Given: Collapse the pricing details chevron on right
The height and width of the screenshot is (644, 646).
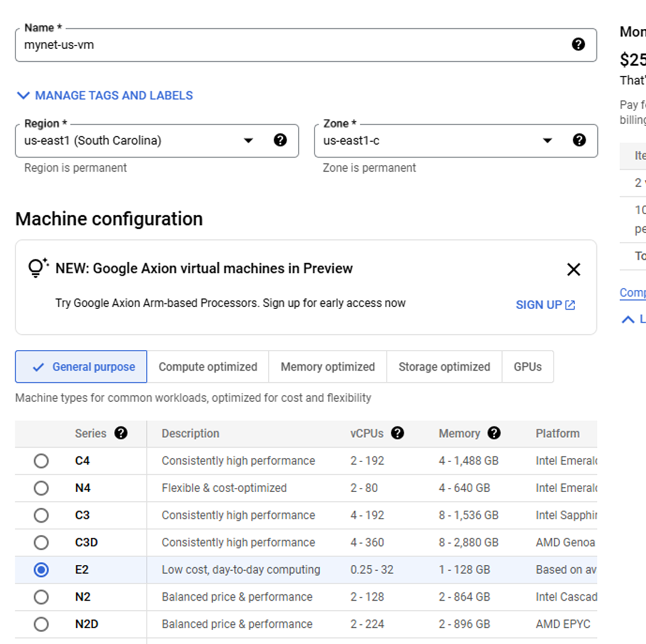Looking at the screenshot, I should click(628, 319).
